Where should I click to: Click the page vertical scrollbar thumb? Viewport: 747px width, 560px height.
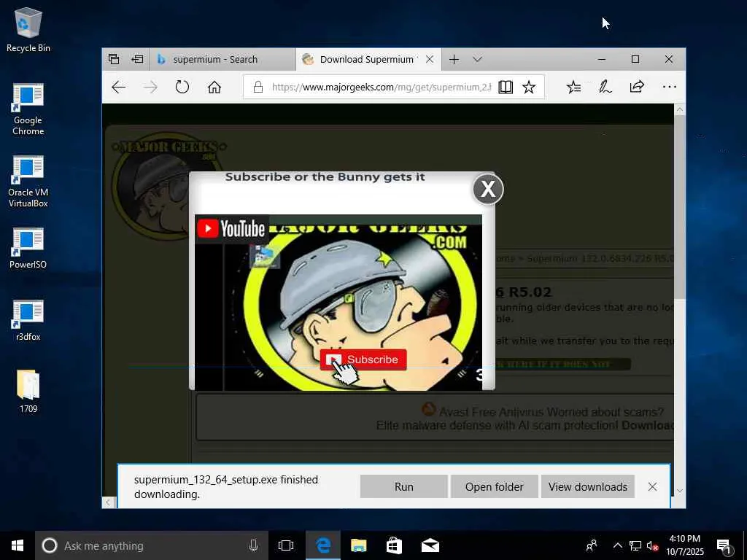(680, 207)
